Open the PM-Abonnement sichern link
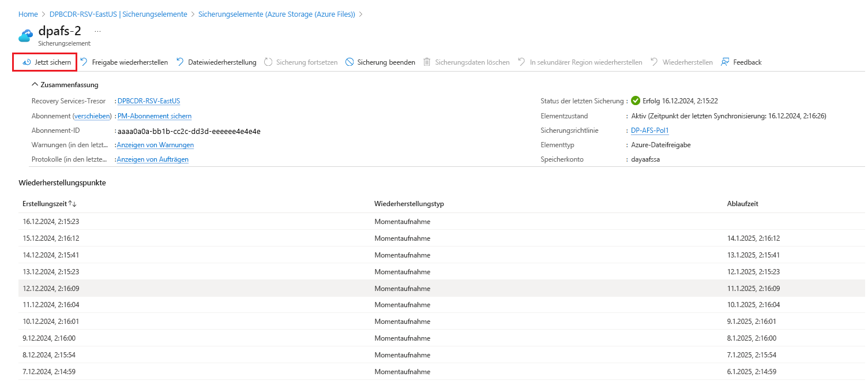 point(155,116)
